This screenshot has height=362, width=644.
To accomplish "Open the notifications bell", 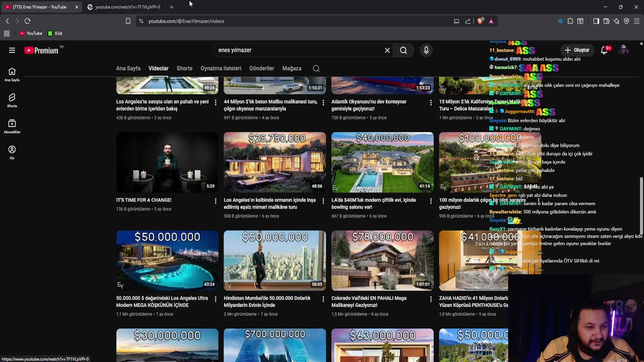I will click(x=605, y=50).
